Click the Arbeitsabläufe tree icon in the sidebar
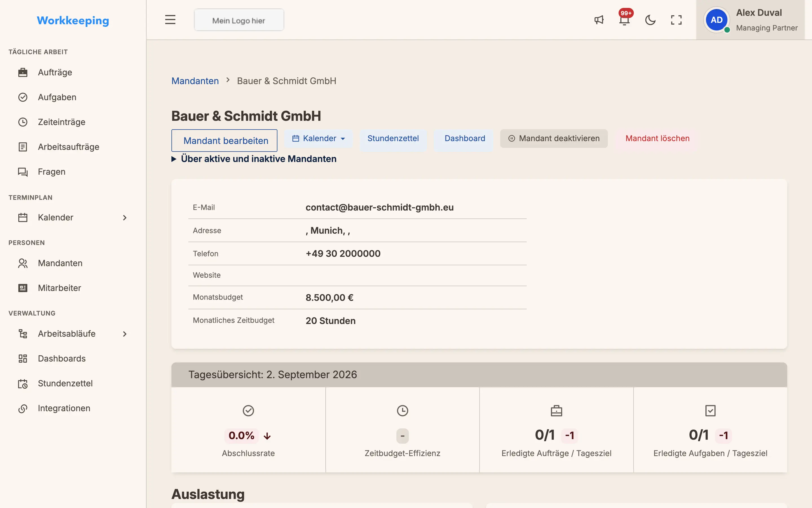This screenshot has height=508, width=812. pyautogui.click(x=23, y=334)
